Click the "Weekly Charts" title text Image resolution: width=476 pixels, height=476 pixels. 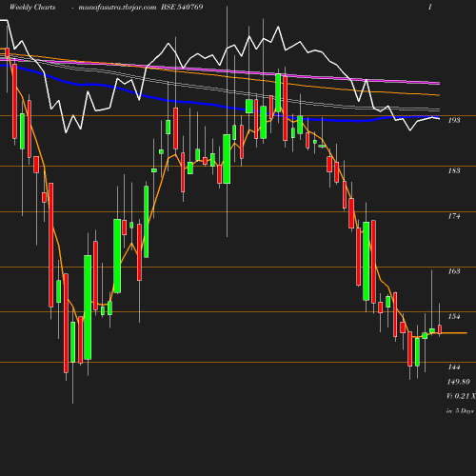(x=32, y=7)
